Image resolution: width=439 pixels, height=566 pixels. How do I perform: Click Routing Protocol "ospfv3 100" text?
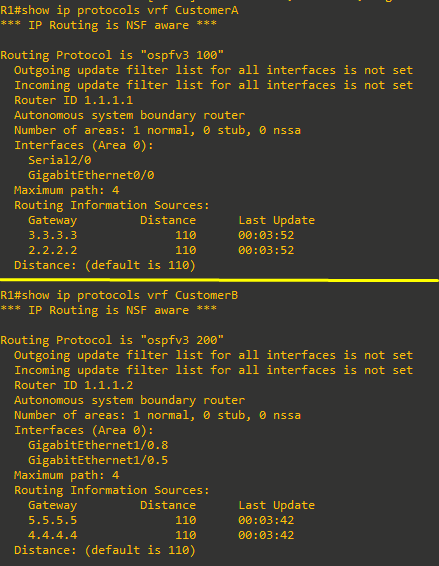tap(112, 55)
